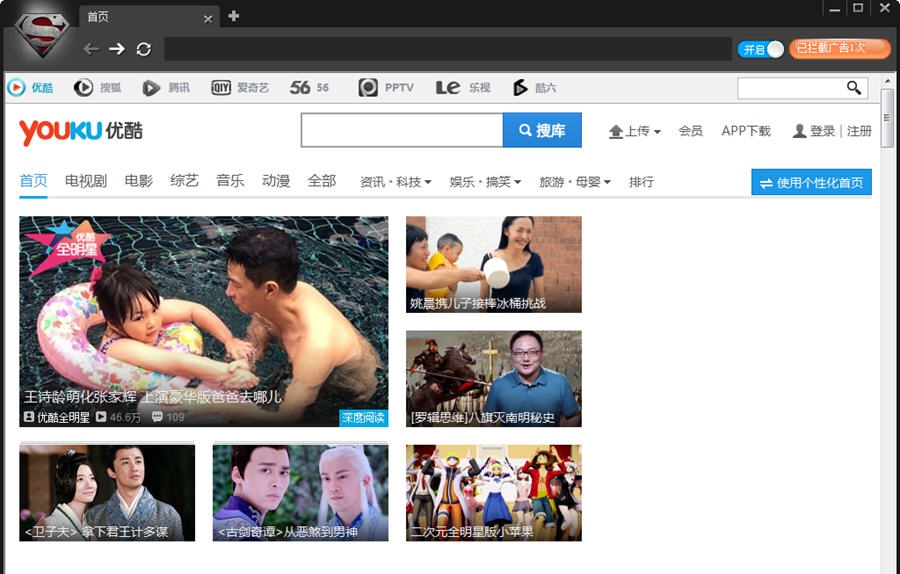Open the 搜狐 video shortcut
Viewport: 900px width, 574px height.
click(98, 87)
